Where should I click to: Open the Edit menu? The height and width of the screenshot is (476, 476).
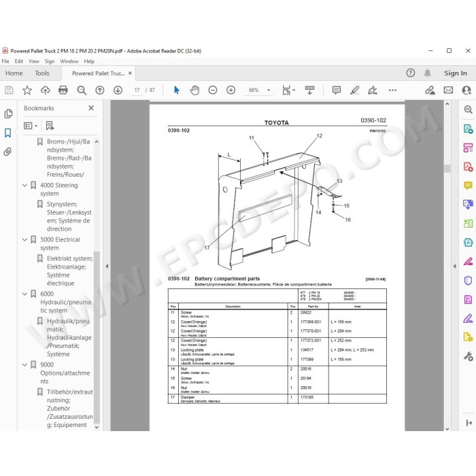[x=19, y=61]
